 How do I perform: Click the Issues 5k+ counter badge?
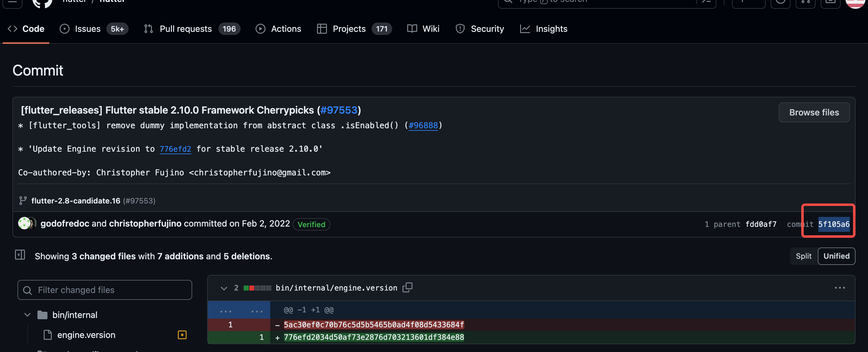click(117, 29)
